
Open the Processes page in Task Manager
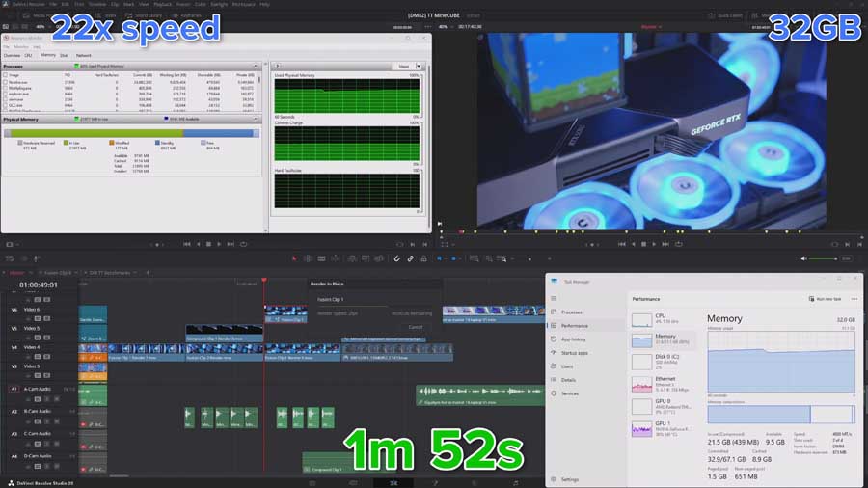coord(572,312)
